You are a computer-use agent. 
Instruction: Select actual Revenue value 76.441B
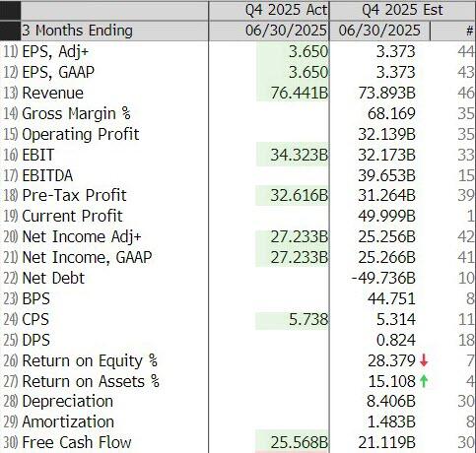click(x=300, y=93)
